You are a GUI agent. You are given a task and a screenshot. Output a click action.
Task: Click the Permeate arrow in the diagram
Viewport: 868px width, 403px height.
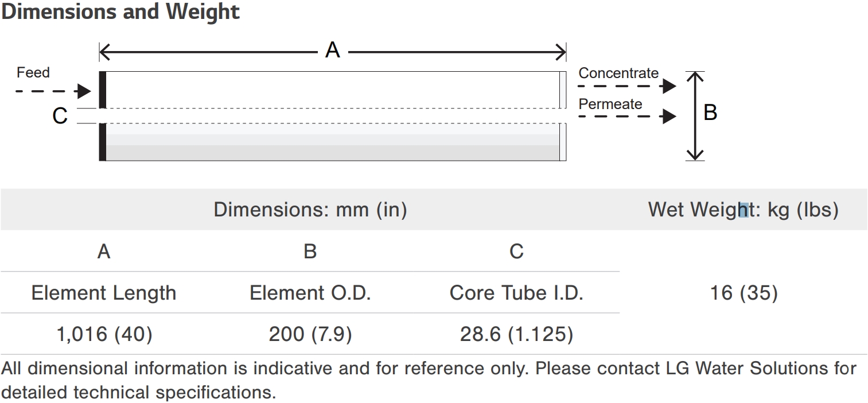627,117
